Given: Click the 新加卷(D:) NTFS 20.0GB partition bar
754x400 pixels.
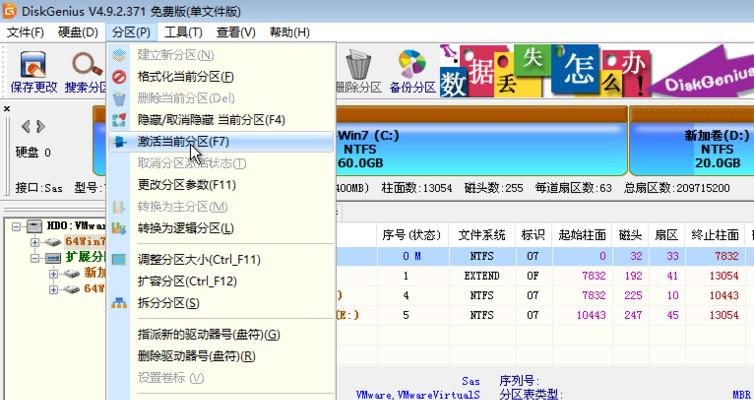Looking at the screenshot, I should pos(691,142).
